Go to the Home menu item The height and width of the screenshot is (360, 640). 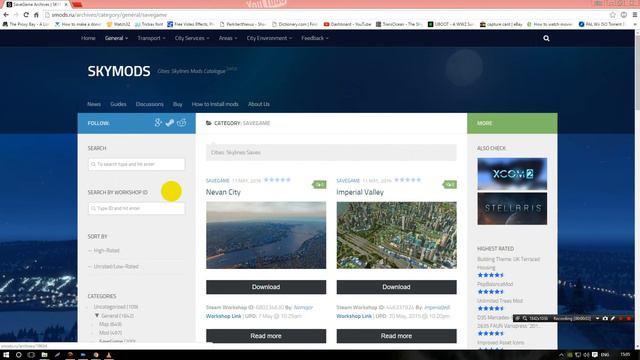[x=88, y=38]
